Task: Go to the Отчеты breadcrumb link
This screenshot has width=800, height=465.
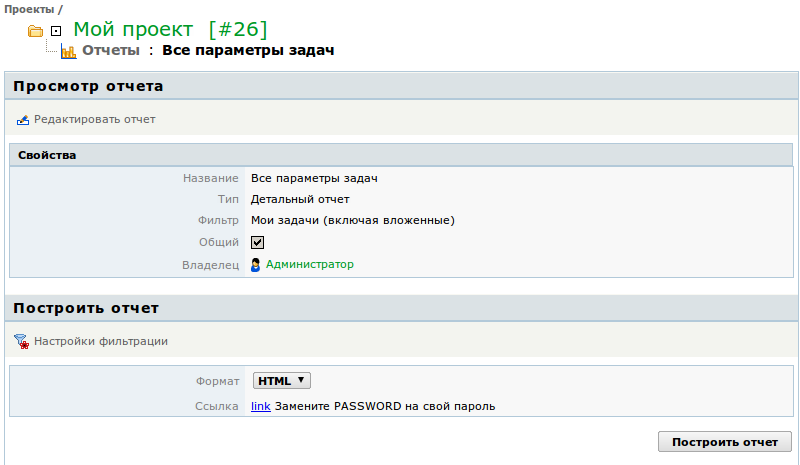Action: click(x=111, y=50)
